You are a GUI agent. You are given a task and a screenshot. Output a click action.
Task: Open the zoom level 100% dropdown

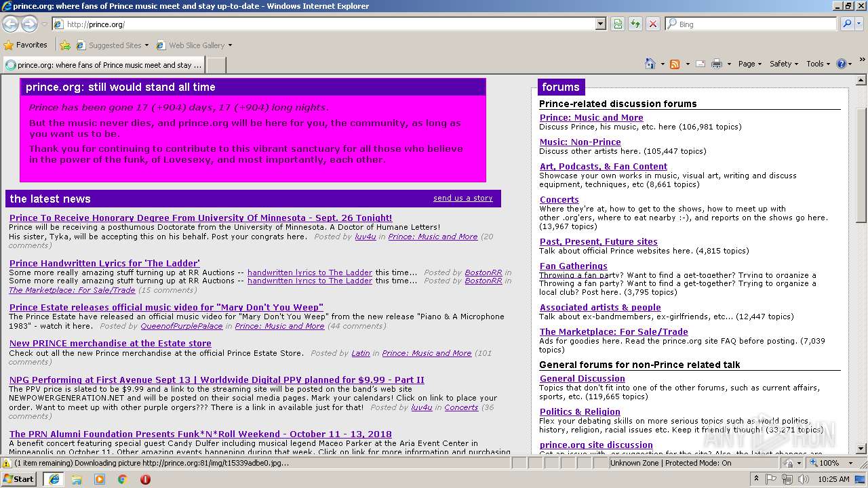coord(850,463)
